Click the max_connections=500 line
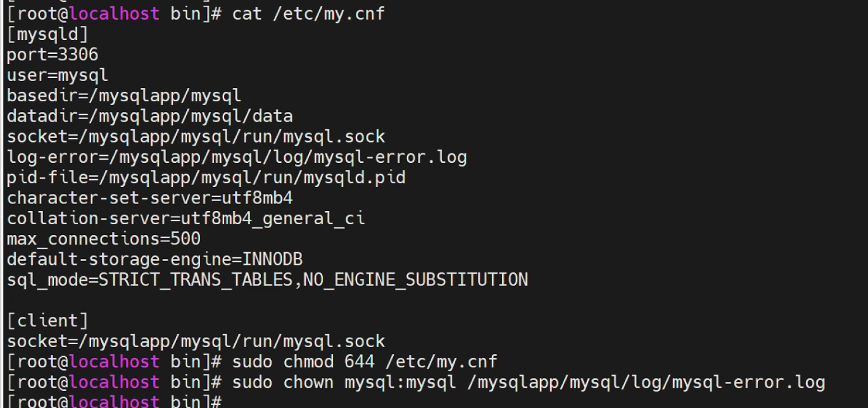 click(x=104, y=239)
